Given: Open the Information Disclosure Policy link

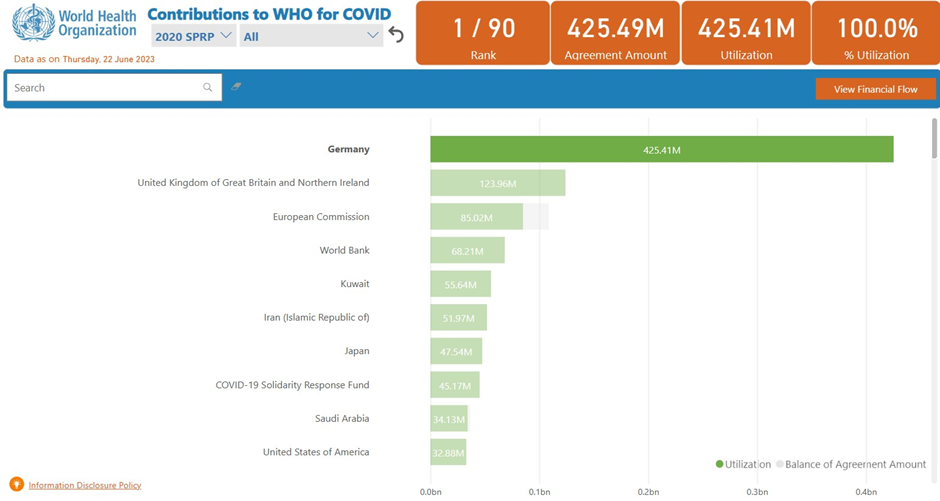Looking at the screenshot, I should (x=85, y=485).
